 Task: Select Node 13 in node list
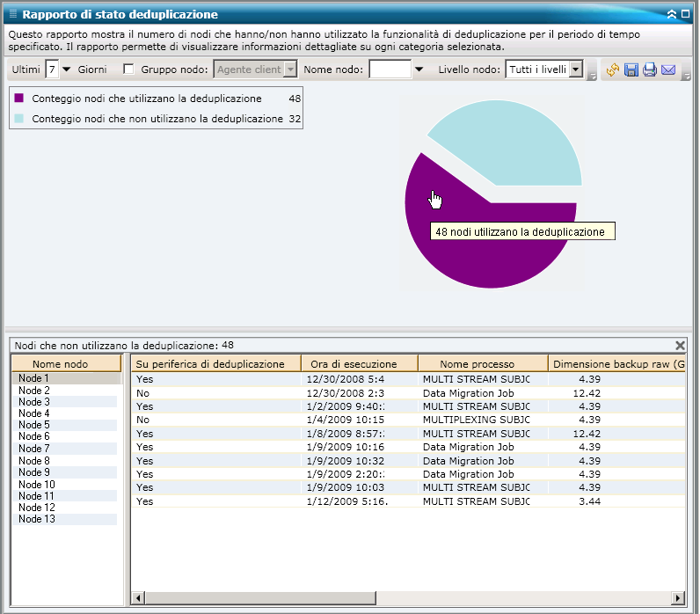37,519
